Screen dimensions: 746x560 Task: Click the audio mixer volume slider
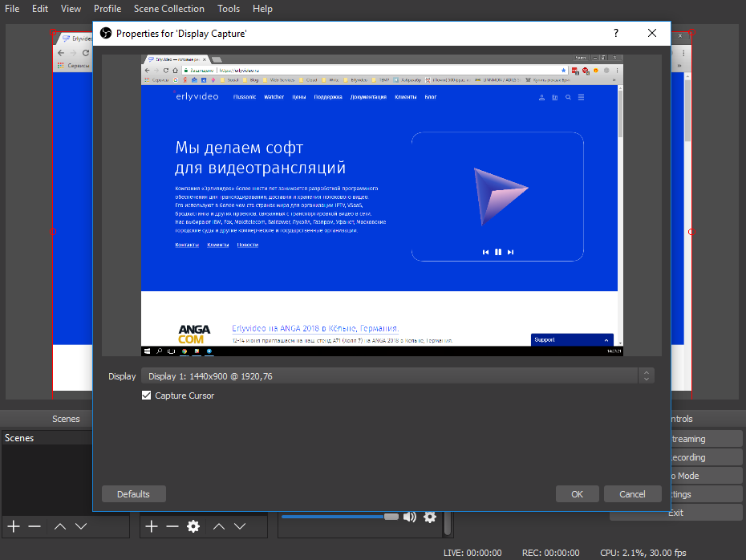click(337, 517)
